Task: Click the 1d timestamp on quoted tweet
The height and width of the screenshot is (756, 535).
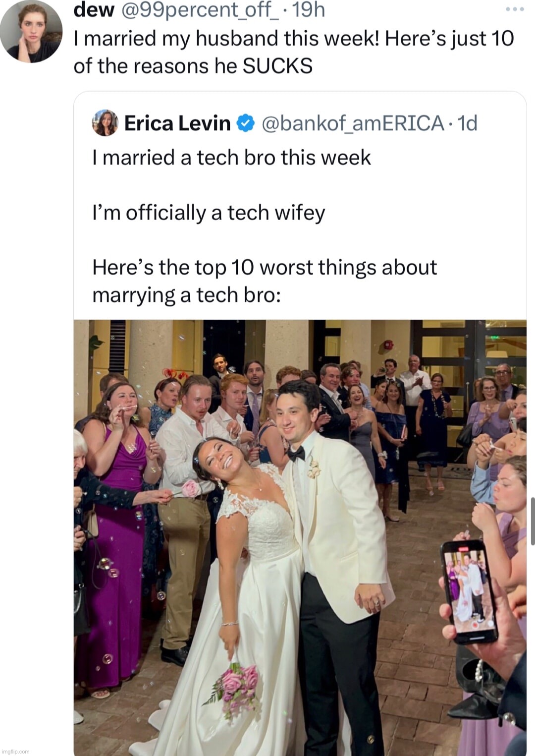Action: pos(468,123)
